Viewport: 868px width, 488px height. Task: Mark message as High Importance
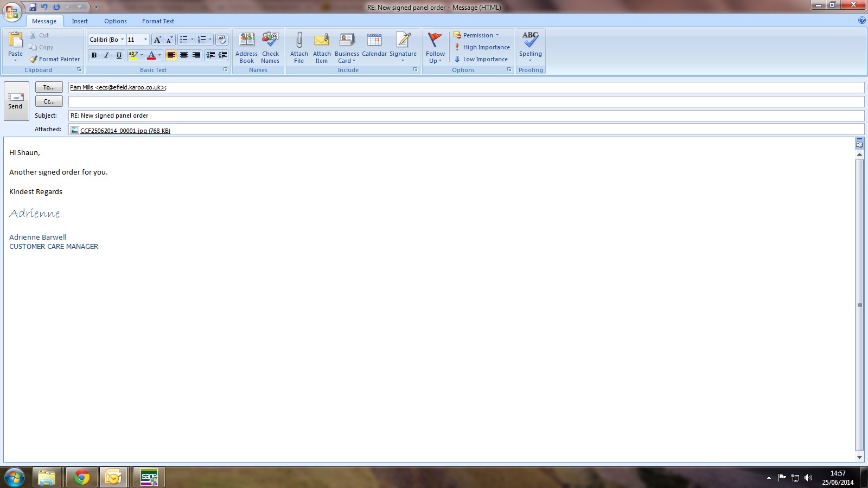(x=482, y=47)
